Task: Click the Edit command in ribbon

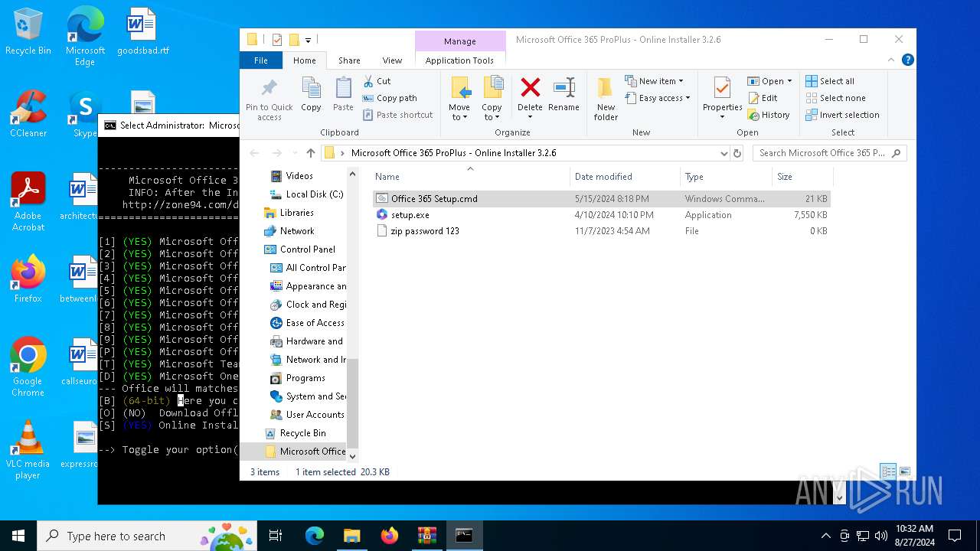Action: coord(763,98)
